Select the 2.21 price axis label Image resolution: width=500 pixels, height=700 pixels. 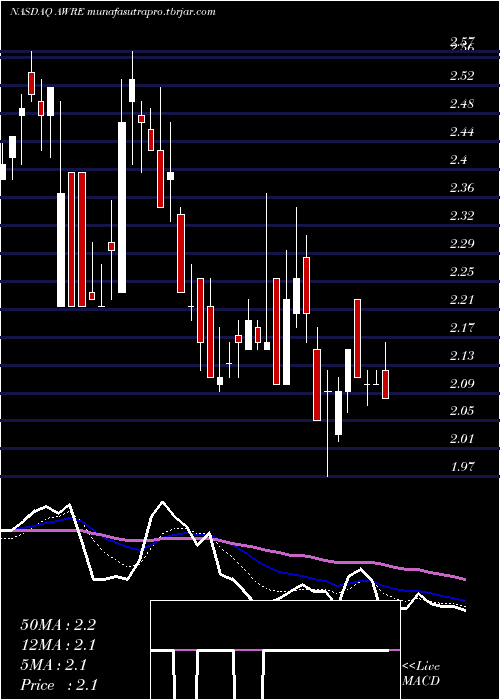(462, 300)
